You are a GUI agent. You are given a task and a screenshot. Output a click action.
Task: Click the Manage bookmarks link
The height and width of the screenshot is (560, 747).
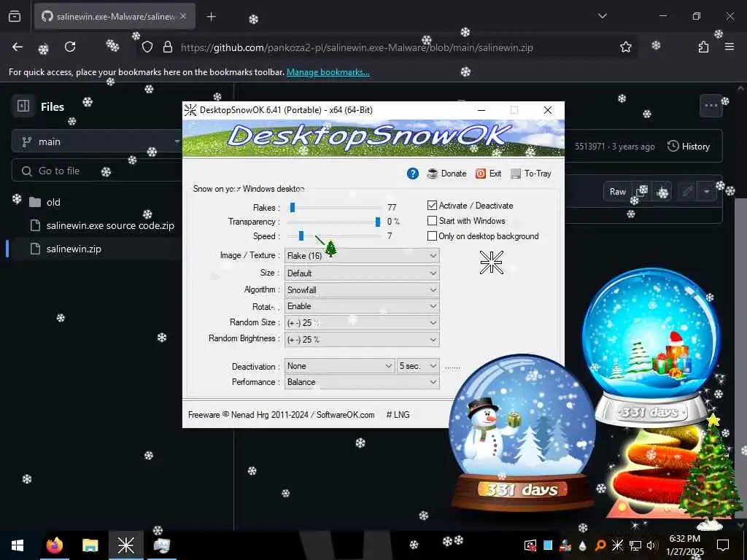click(x=328, y=72)
